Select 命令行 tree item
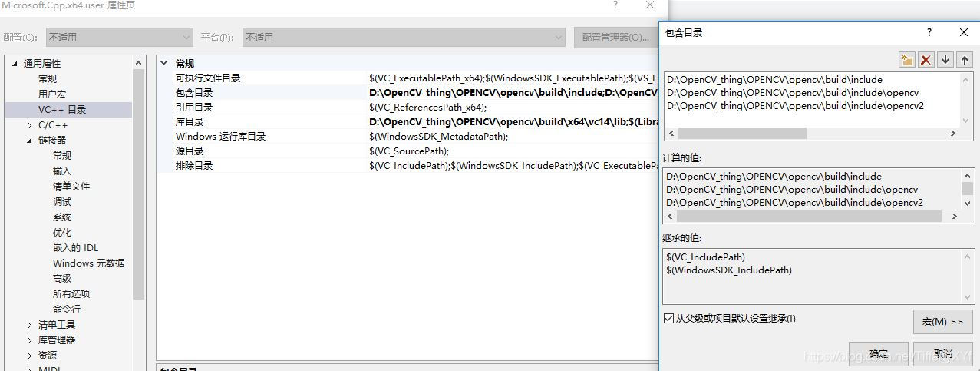 point(67,310)
